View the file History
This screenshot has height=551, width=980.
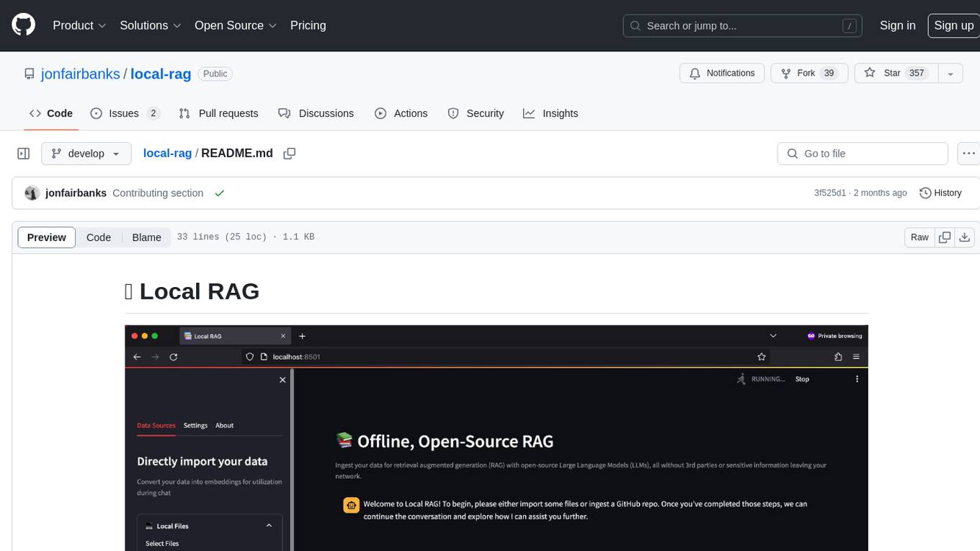[940, 193]
